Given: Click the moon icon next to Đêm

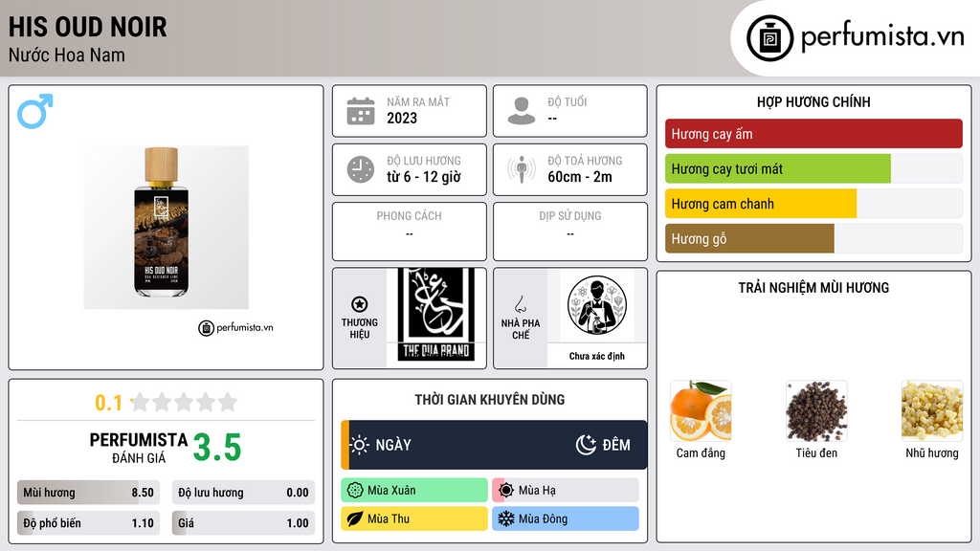Looking at the screenshot, I should click(586, 445).
